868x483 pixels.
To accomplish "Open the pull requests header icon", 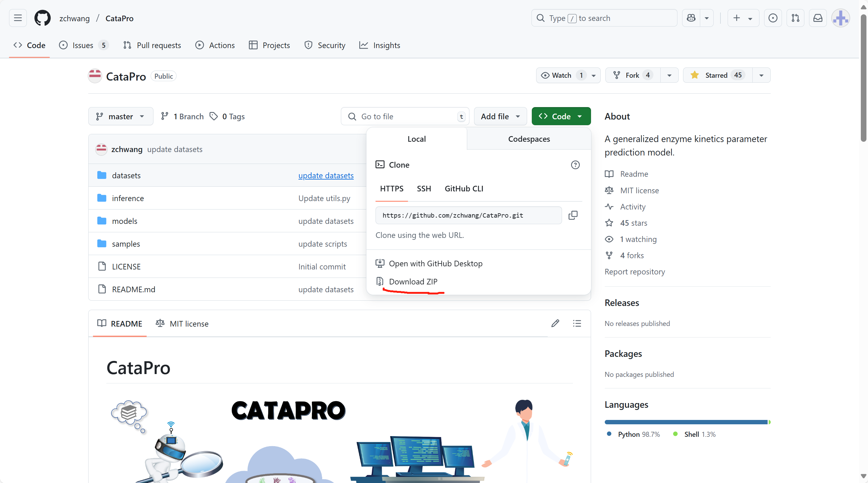I will click(795, 18).
